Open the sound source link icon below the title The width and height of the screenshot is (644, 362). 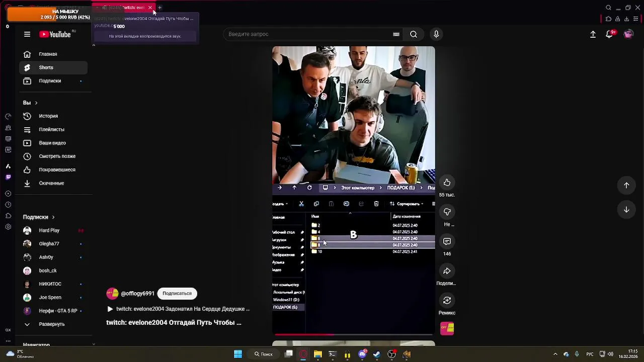coord(110,309)
